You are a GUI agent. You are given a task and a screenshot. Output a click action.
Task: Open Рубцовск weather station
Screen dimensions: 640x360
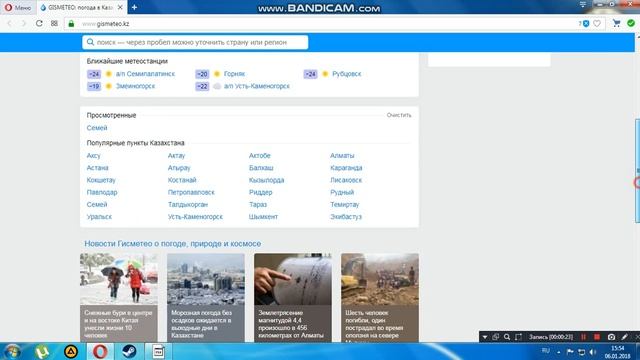coord(347,74)
